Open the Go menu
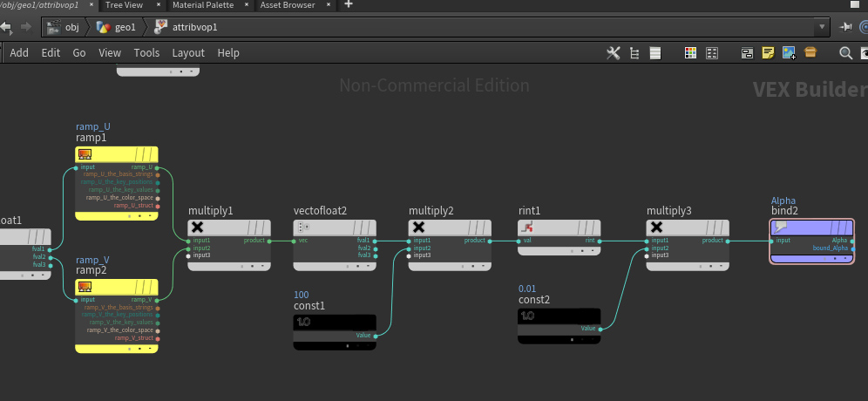Viewport: 868px width, 401px height. pos(79,53)
